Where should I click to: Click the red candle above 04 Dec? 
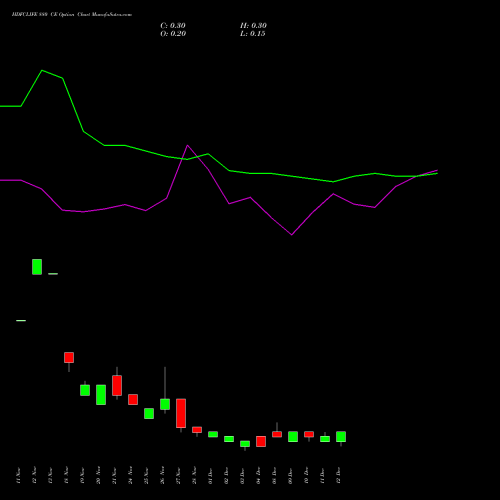click(261, 441)
